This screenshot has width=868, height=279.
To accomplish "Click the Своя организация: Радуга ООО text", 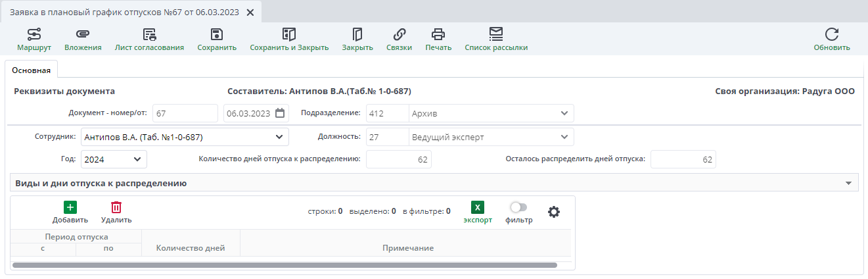I will (785, 91).
